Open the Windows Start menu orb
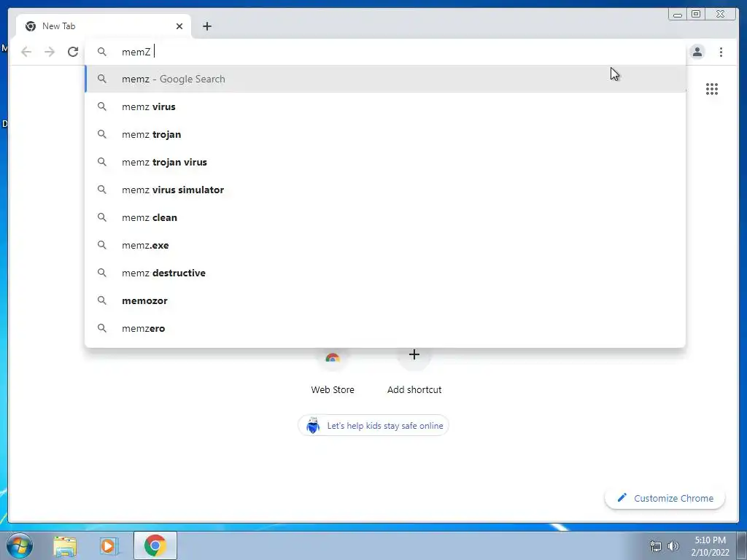Image resolution: width=747 pixels, height=560 pixels. coord(20,545)
